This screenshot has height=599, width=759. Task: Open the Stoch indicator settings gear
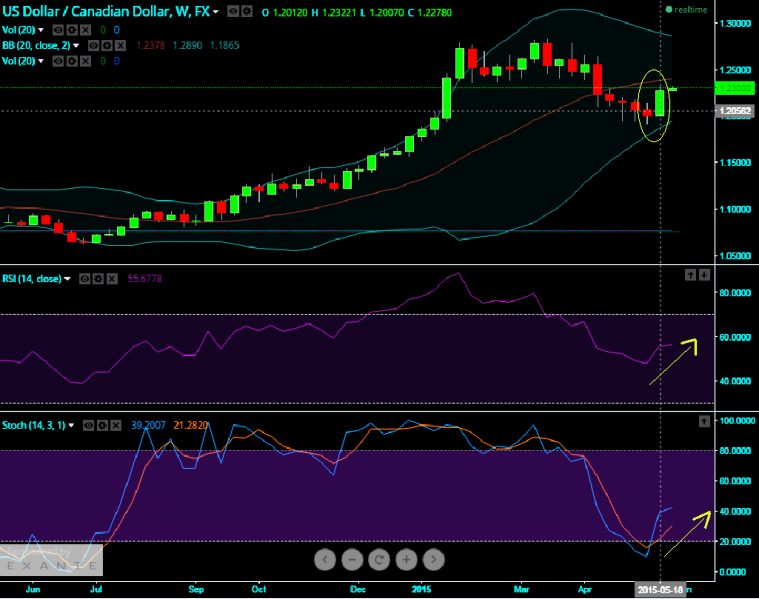coord(102,426)
